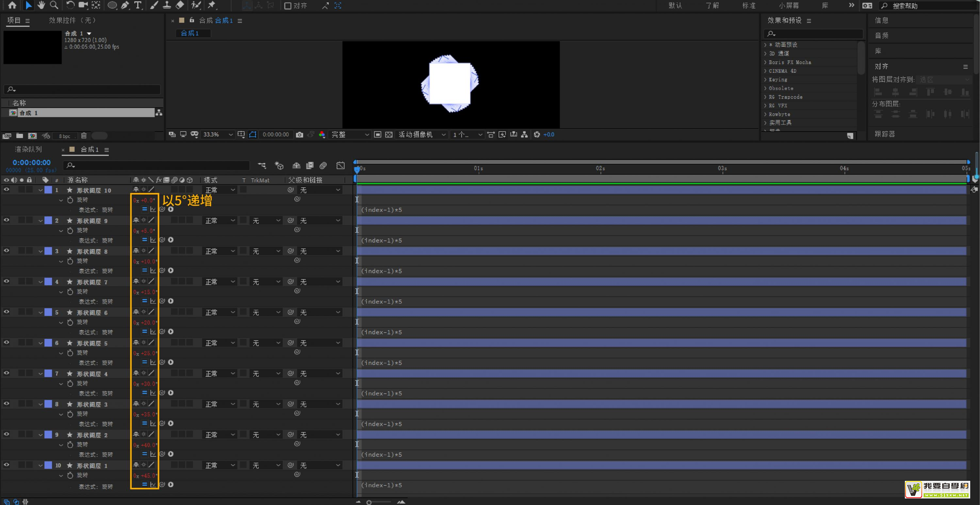Select the Puppet Pin tool

click(x=212, y=5)
